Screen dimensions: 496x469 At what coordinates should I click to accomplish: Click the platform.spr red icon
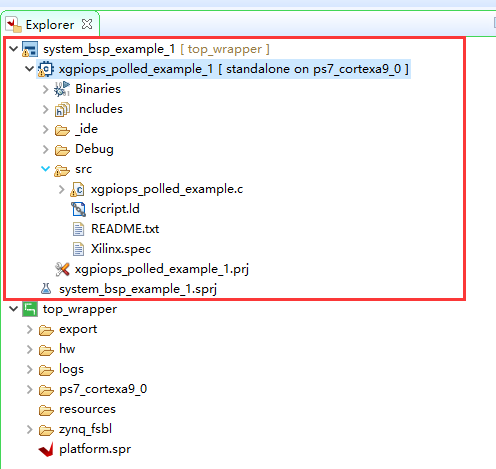click(x=46, y=449)
